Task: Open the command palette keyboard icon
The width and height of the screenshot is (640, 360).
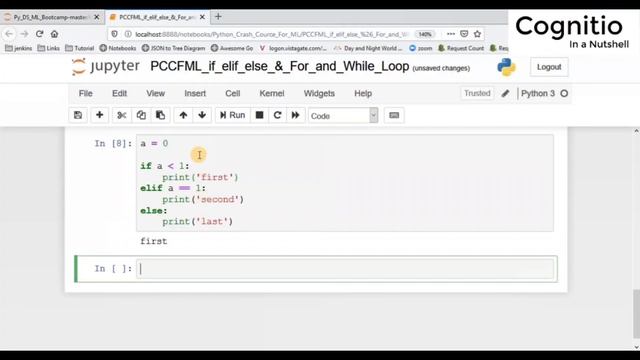Action: tap(394, 115)
